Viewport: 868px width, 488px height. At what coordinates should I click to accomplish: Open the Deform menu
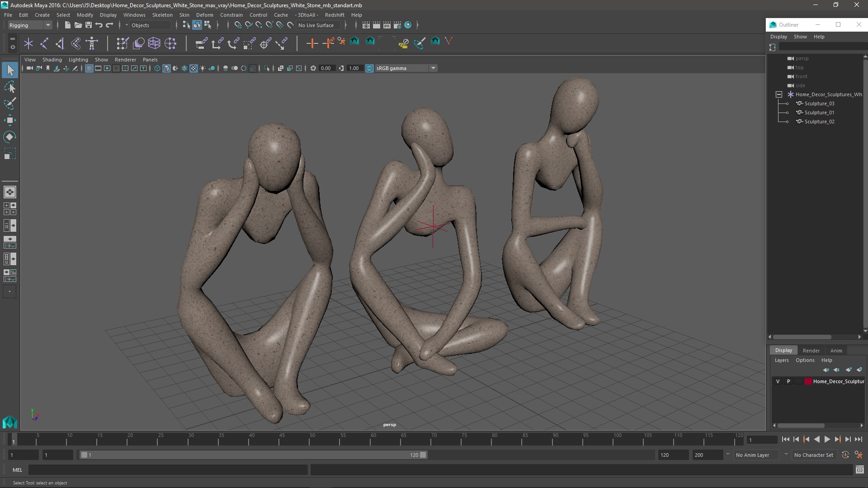(204, 15)
